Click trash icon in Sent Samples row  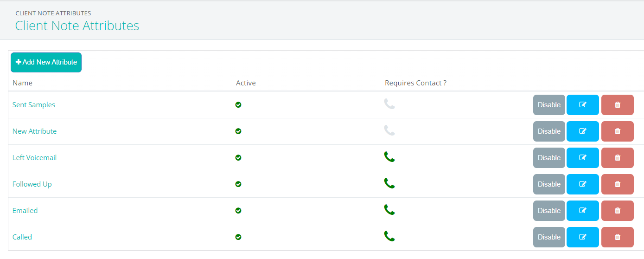point(617,105)
